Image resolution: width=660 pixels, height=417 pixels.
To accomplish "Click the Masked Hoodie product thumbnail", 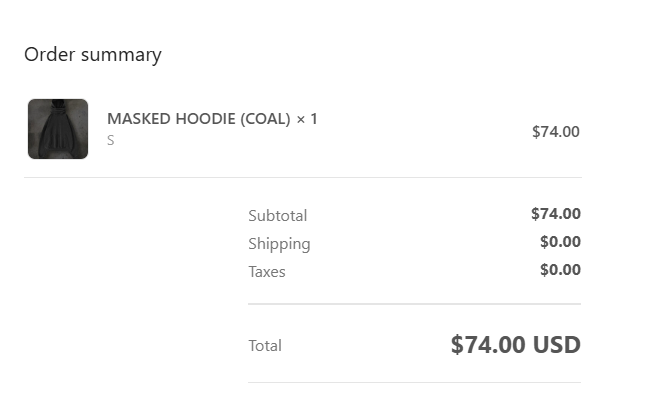I will (58, 129).
